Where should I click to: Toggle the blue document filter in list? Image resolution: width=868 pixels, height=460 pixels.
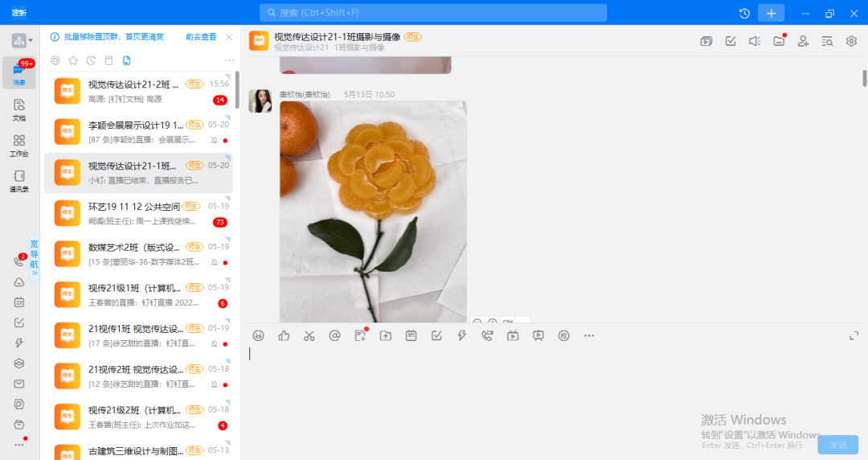[x=127, y=60]
